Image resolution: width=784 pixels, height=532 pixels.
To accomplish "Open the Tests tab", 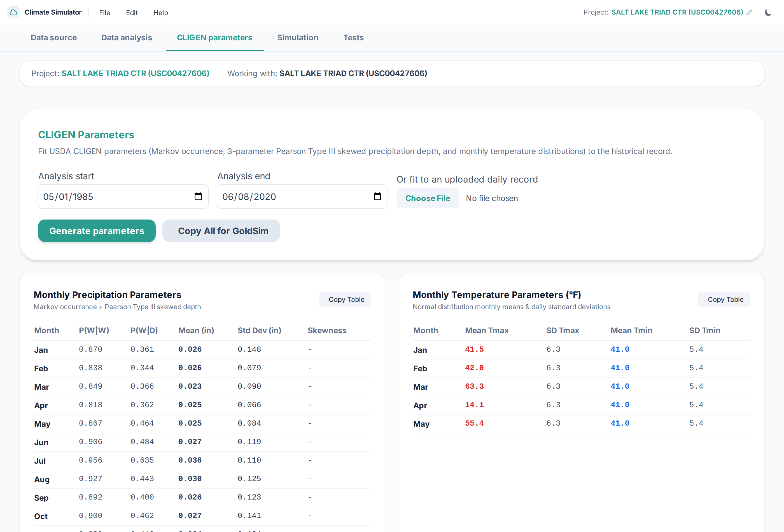I will (x=353, y=38).
